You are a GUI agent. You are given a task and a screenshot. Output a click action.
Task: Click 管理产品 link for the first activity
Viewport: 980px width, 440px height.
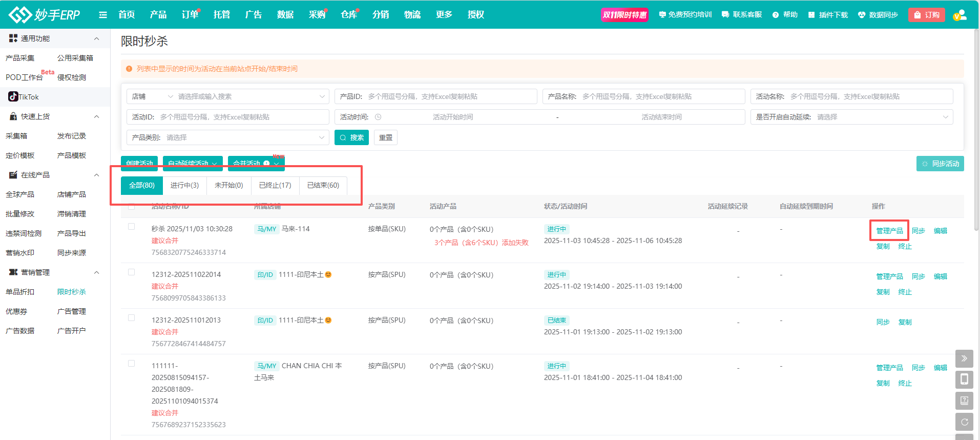[889, 231]
